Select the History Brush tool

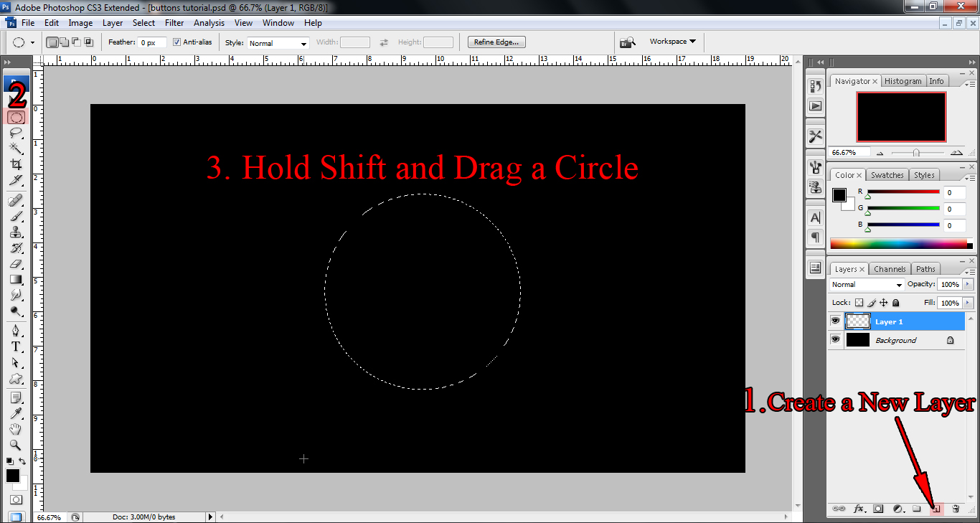(16, 248)
